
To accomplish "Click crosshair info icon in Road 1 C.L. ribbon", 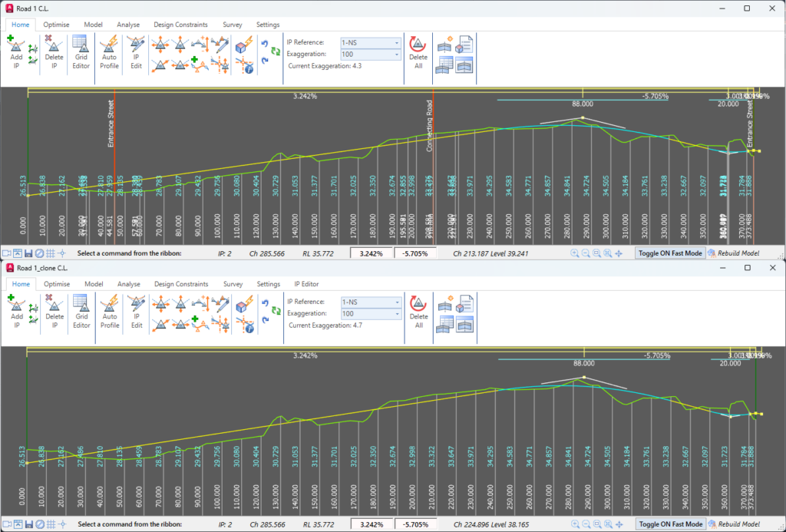I will (244, 65).
